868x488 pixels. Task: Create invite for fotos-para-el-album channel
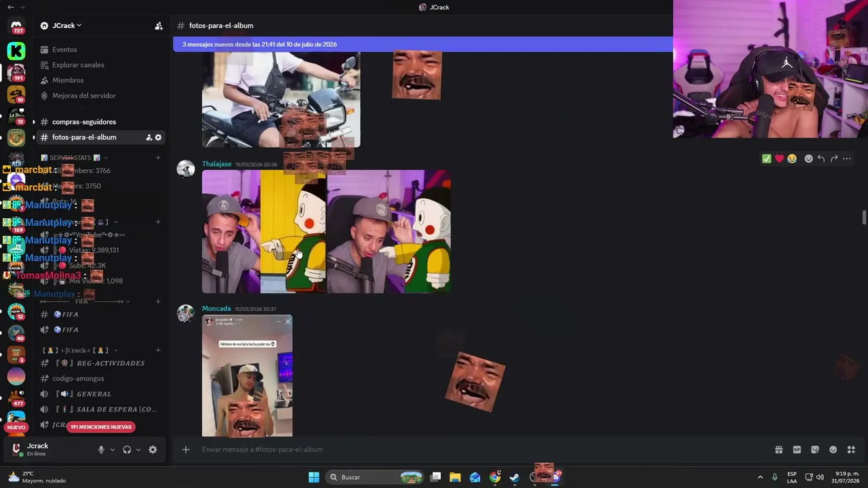pos(149,138)
